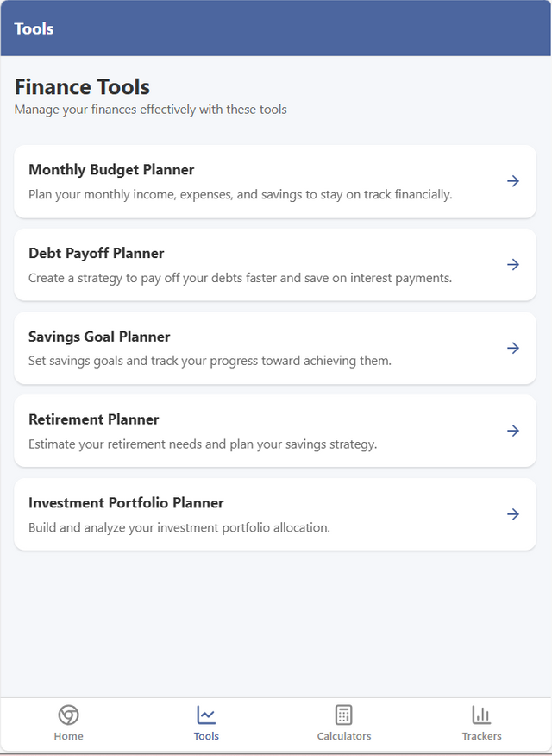Click the Tools header title
This screenshot has width=552, height=756.
click(34, 29)
